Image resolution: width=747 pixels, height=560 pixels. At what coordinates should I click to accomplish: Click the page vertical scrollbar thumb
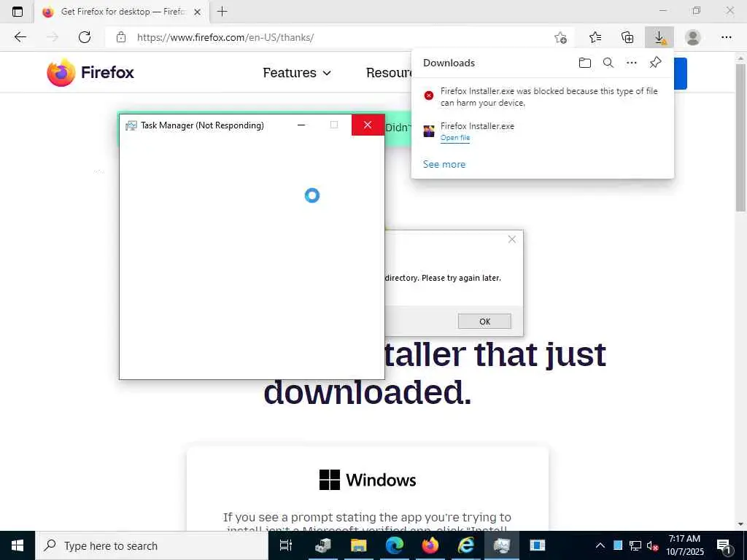pos(740,137)
